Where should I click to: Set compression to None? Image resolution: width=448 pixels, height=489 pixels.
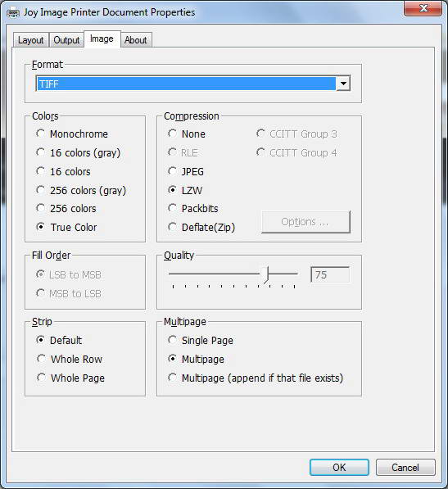pyautogui.click(x=187, y=134)
